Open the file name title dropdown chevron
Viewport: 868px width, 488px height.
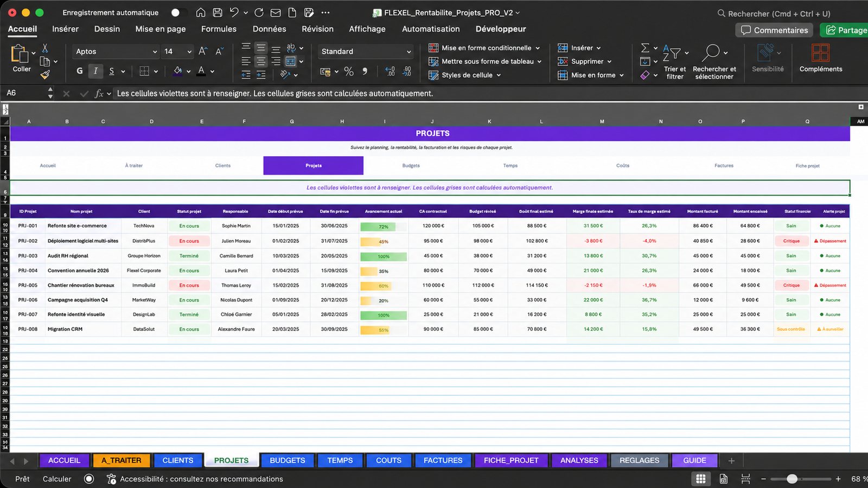point(518,12)
